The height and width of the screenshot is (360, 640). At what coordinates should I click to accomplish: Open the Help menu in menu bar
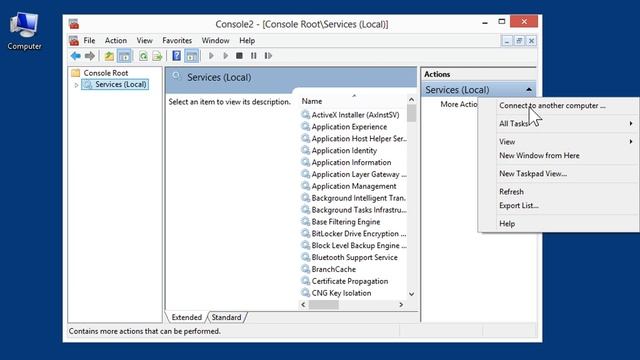pyautogui.click(x=247, y=40)
